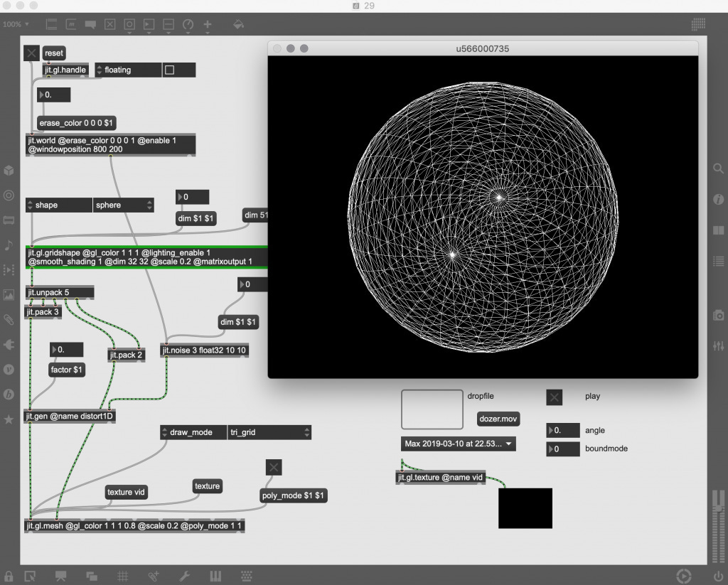Check the floating checkbox beside jit.gl.handle

coord(168,70)
